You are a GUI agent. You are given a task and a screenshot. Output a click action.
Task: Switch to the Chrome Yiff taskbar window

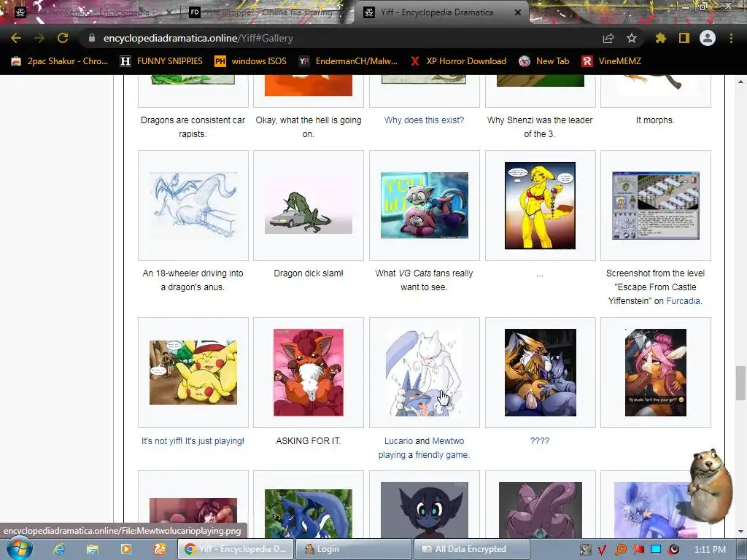236,549
